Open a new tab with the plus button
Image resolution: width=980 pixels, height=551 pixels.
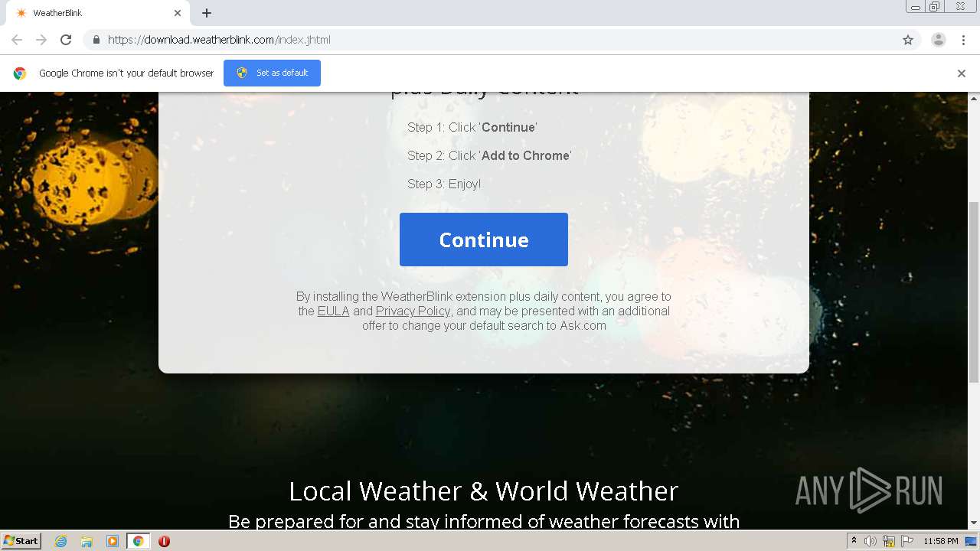tap(207, 13)
